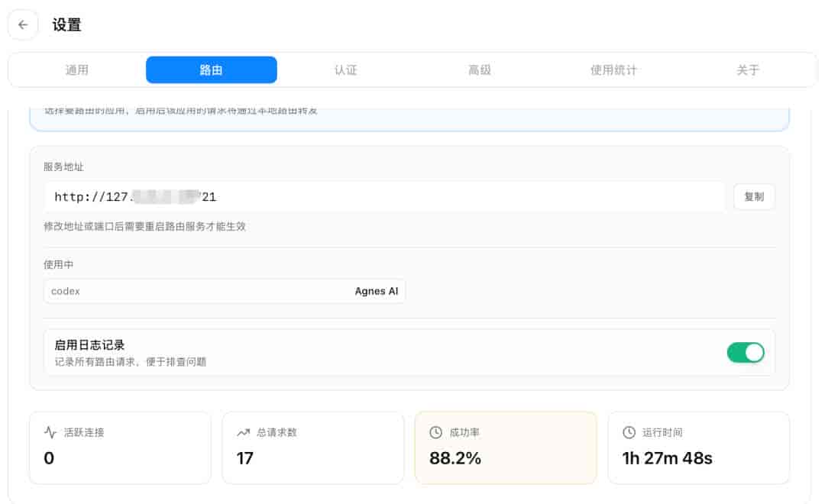Click the Agnes AI provider name
This screenshot has height=504, width=825.
click(376, 291)
